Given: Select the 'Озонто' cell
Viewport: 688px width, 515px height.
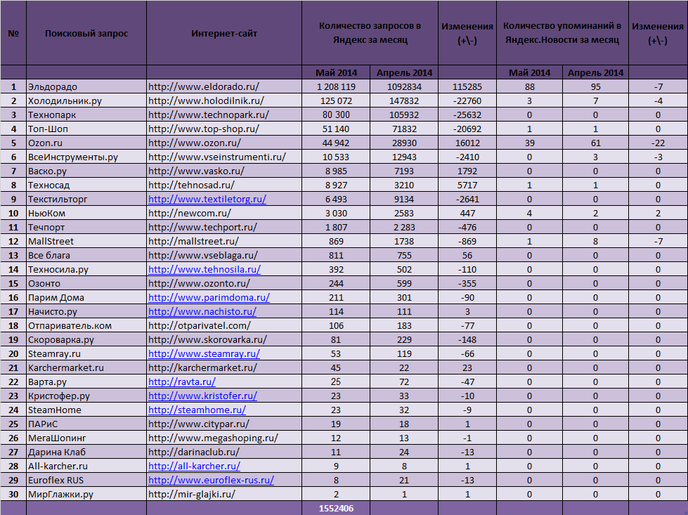Looking at the screenshot, I should [86, 283].
